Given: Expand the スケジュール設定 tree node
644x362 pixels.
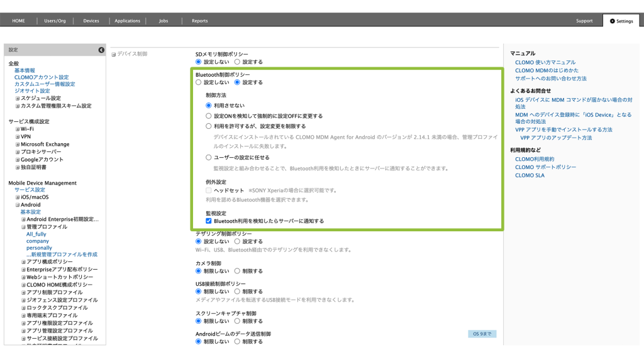Looking at the screenshot, I should (18, 98).
